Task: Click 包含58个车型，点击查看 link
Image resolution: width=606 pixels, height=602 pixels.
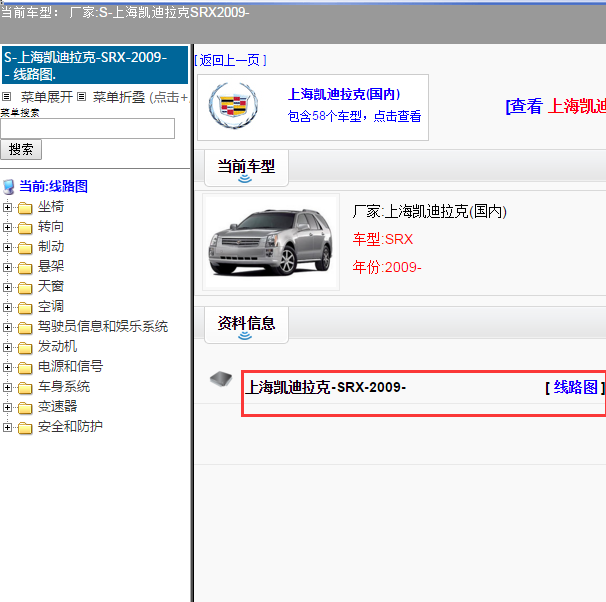Action: [354, 116]
